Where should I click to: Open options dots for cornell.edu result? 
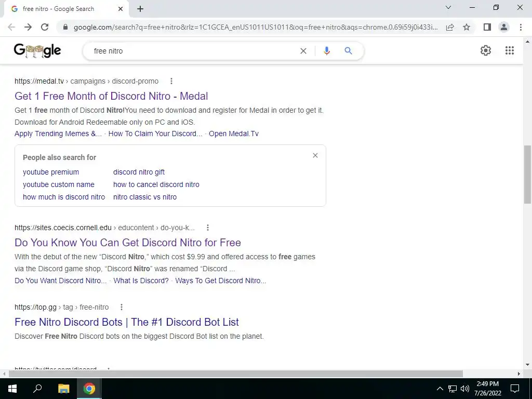tap(208, 228)
